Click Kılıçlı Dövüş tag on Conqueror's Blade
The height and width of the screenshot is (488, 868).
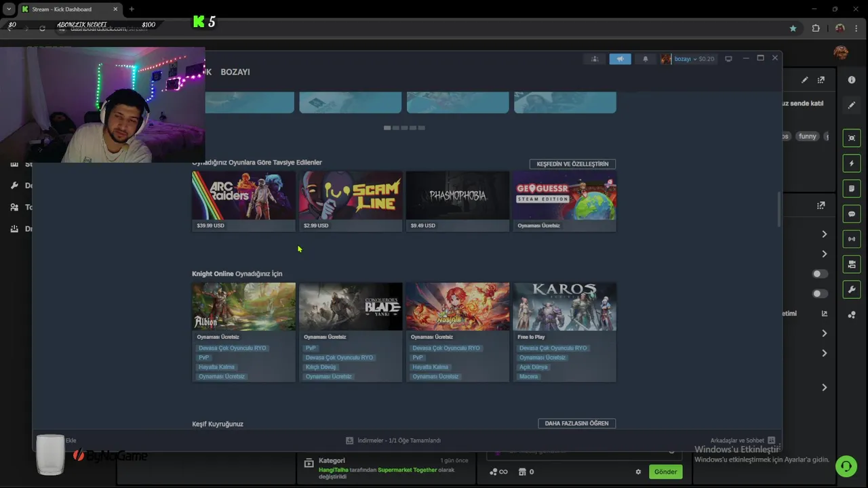pyautogui.click(x=321, y=367)
